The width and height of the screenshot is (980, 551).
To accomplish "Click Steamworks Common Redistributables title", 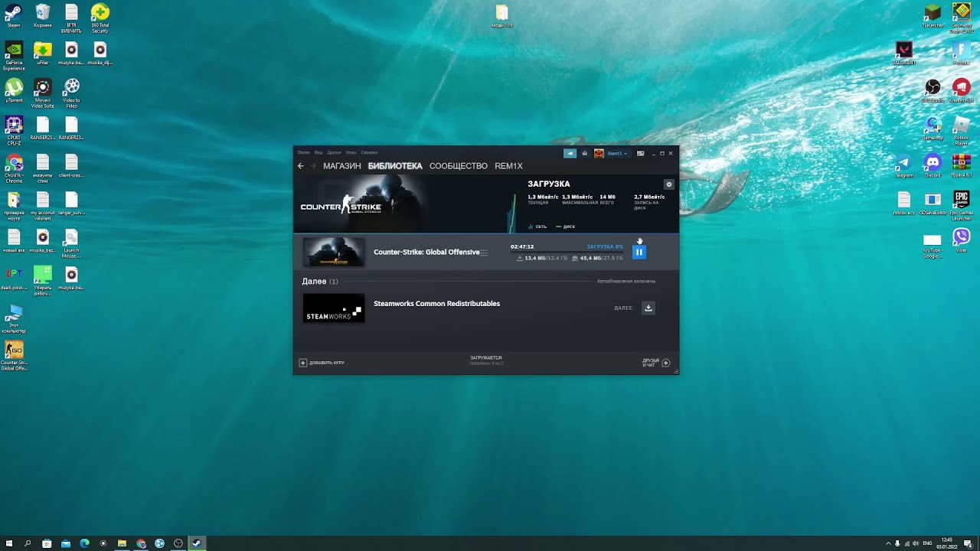I will point(436,304).
